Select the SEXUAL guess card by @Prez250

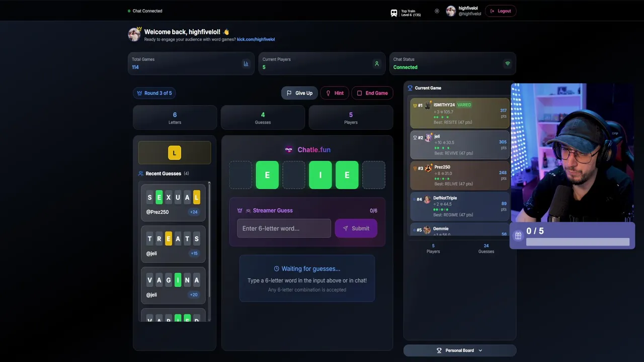coord(173,203)
